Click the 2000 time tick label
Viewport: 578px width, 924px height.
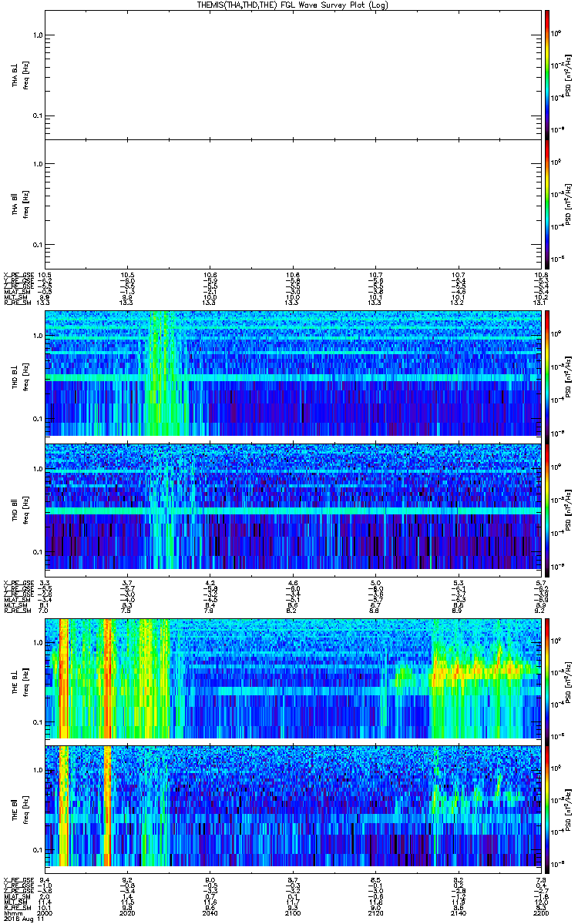pos(46,912)
